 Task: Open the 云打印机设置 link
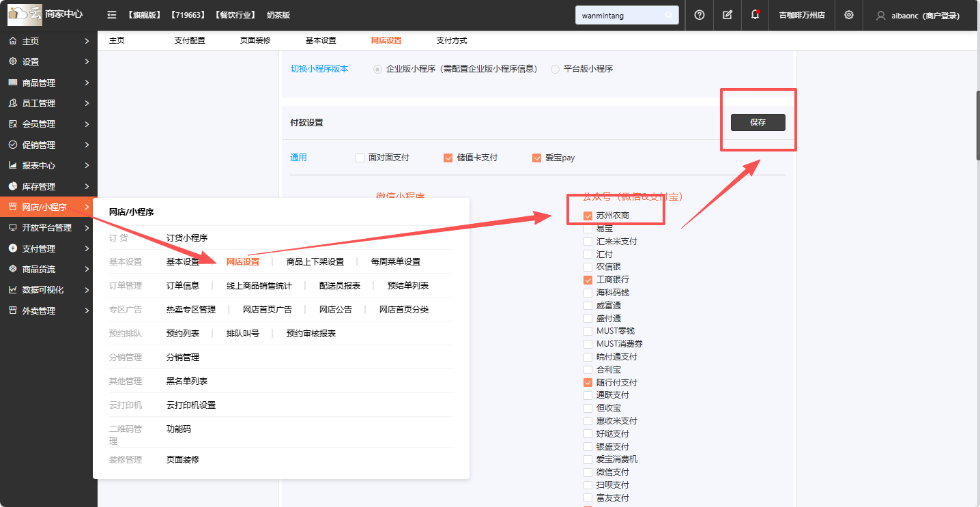(x=191, y=405)
